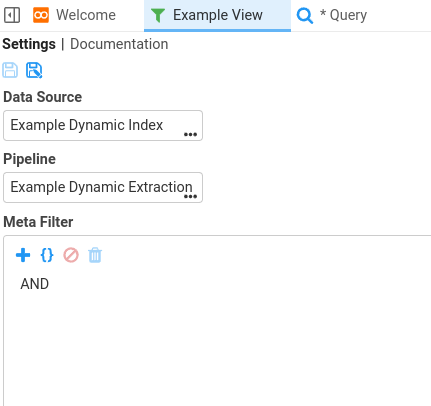Click the disable item icon
The height and width of the screenshot is (406, 431).
(x=71, y=255)
